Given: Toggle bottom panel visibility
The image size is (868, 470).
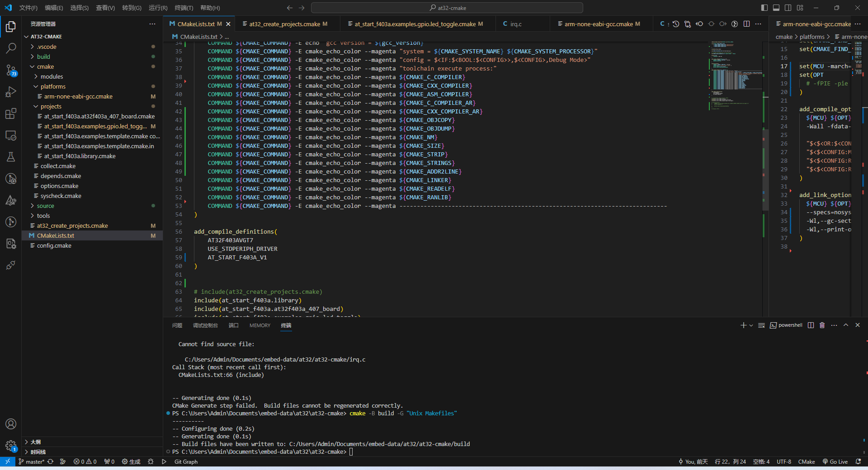Looking at the screenshot, I should 776,8.
